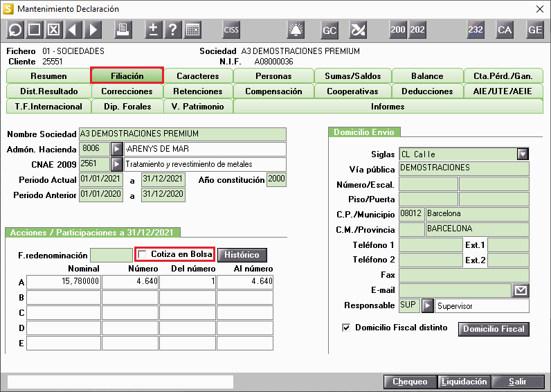Screen dimensions: 551x392
Task: Open the Cooperativas tab
Action: click(352, 91)
